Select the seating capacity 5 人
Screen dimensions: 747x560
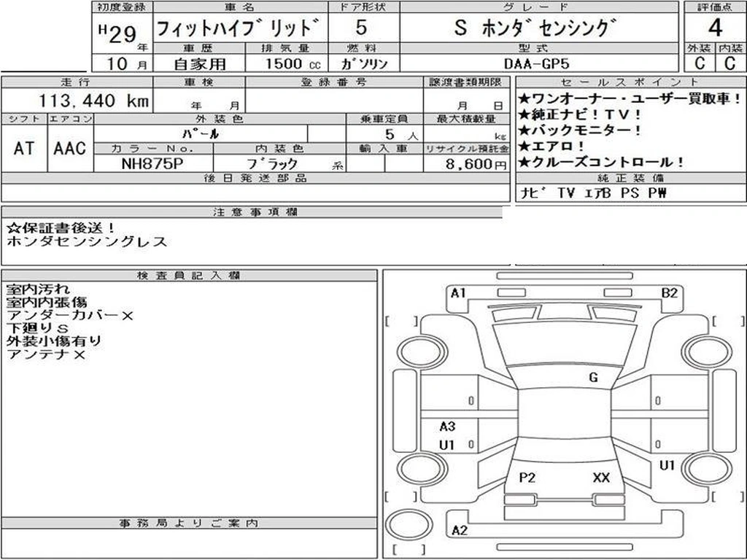(401, 135)
